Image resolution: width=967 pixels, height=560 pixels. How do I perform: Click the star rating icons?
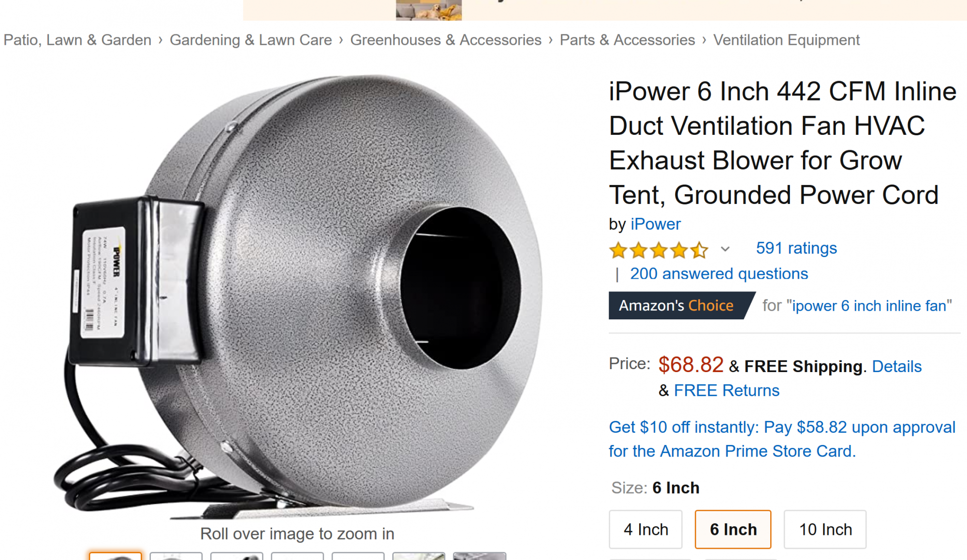coord(659,250)
